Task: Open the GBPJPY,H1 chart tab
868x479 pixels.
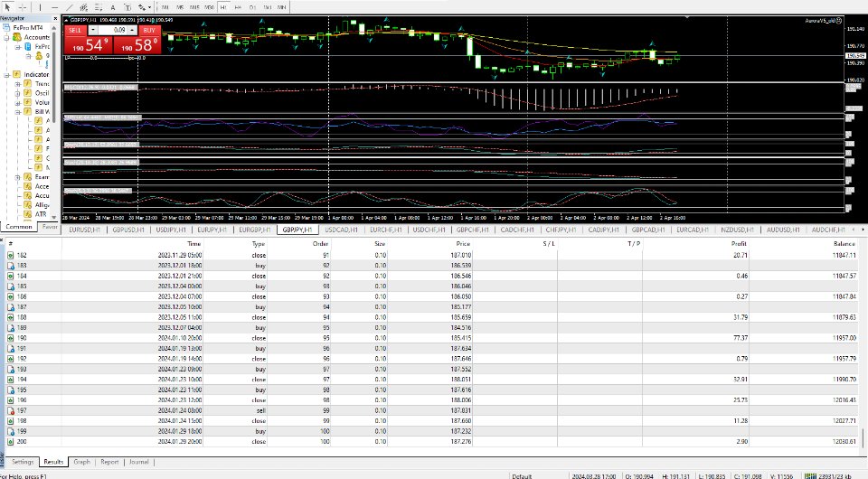Action: [297, 230]
